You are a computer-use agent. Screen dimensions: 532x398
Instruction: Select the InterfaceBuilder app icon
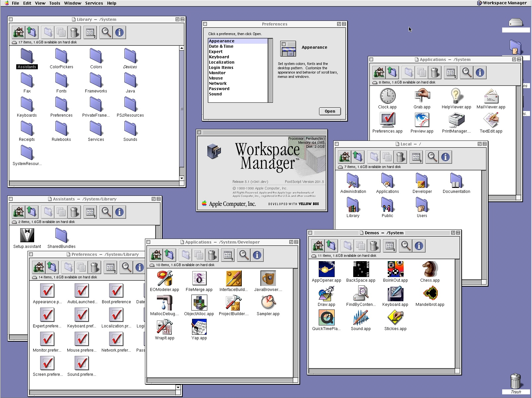[233, 278]
